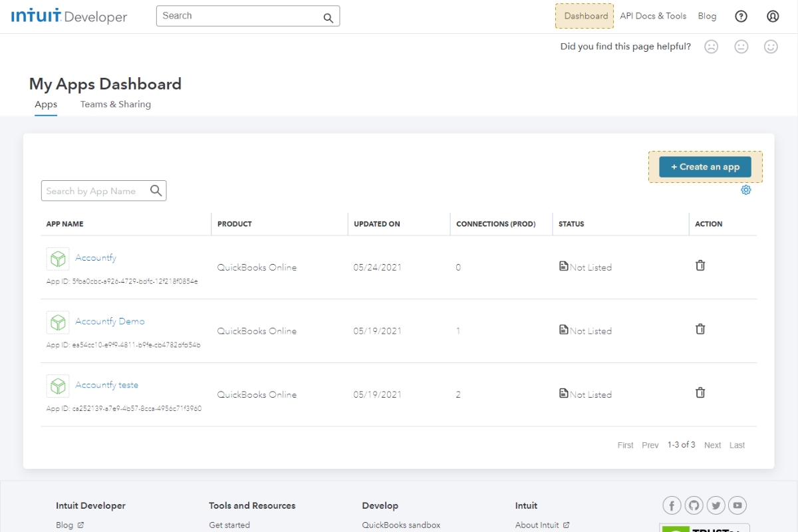The image size is (798, 532).
Task: Click the magnifier in the app search box
Action: [x=156, y=190]
